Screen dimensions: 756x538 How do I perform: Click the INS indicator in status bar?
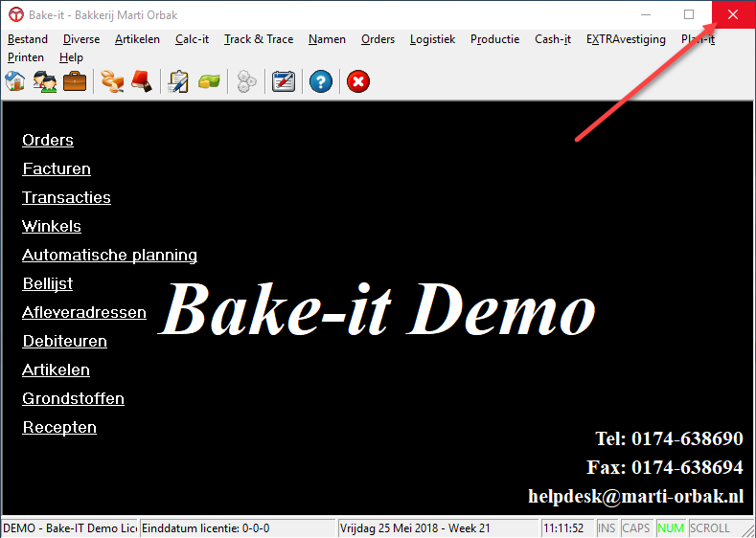607,528
